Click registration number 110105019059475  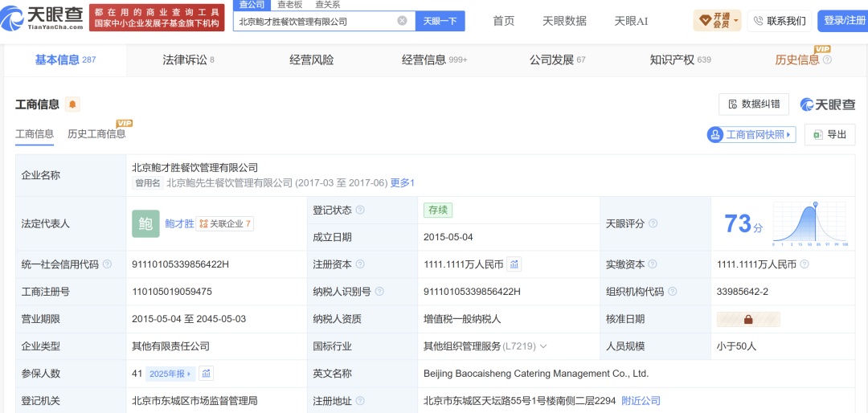(x=172, y=292)
